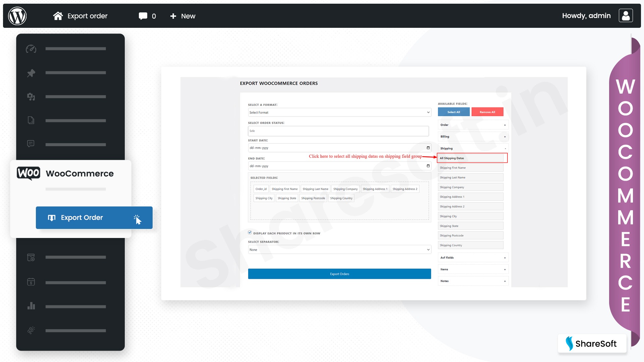Image resolution: width=644 pixels, height=362 pixels.
Task: Open the analytics bar chart sidebar icon
Action: (31, 306)
